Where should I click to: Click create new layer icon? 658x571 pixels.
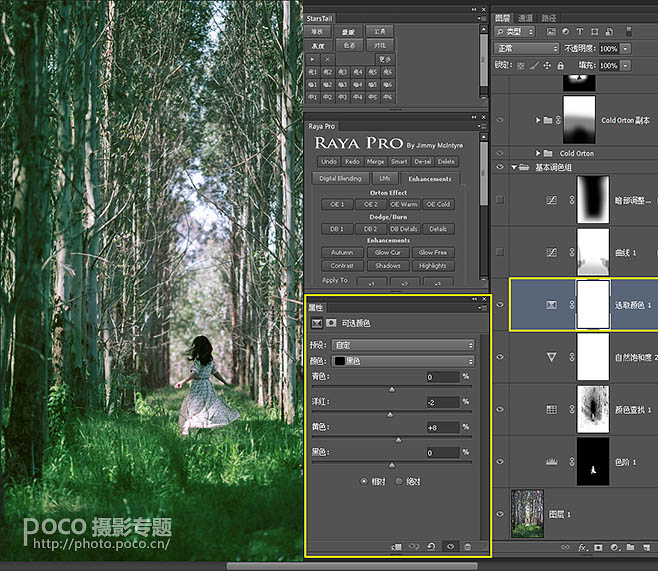pos(646,547)
